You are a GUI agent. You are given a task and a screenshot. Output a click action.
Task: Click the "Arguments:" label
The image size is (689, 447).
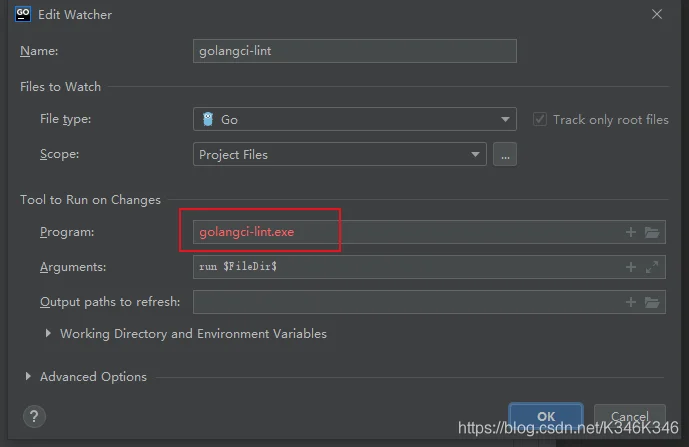(x=73, y=267)
